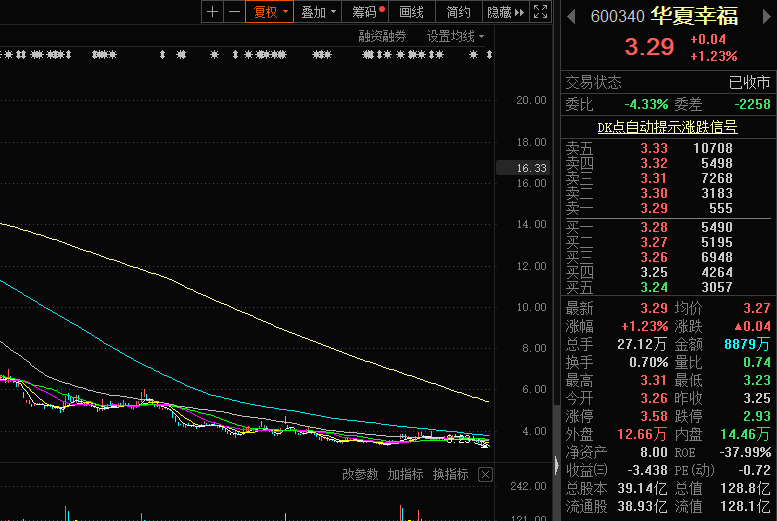Click stock name 华夏幸福

(694, 16)
